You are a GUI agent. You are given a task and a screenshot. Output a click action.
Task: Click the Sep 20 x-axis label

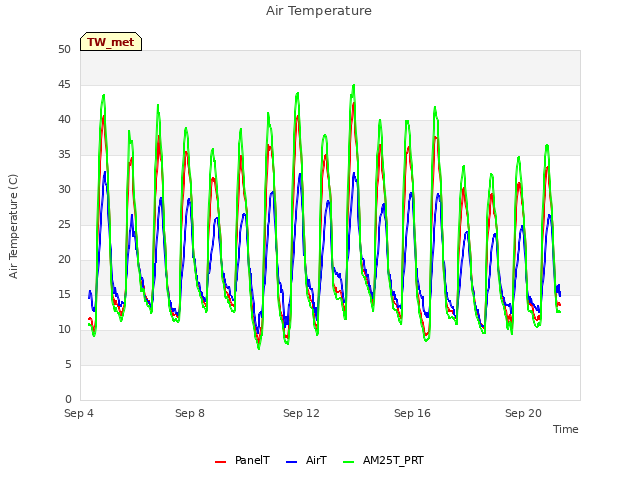[x=523, y=413]
